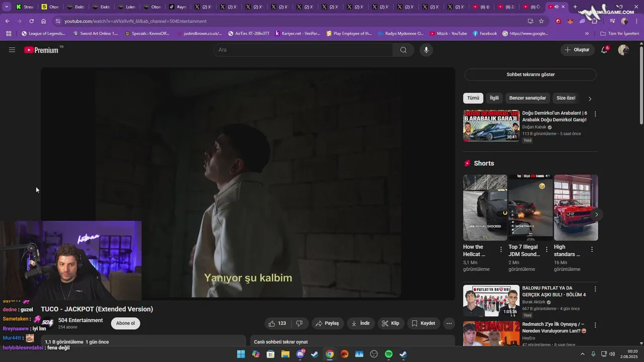Open Microsoft Store from the taskbar
Image resolution: width=644 pixels, height=362 pixels.
pyautogui.click(x=270, y=354)
